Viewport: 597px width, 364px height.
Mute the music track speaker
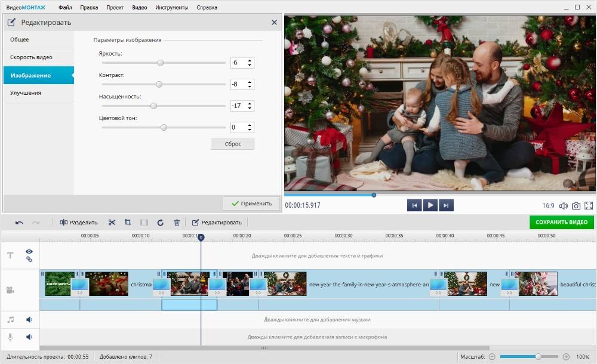pyautogui.click(x=29, y=320)
